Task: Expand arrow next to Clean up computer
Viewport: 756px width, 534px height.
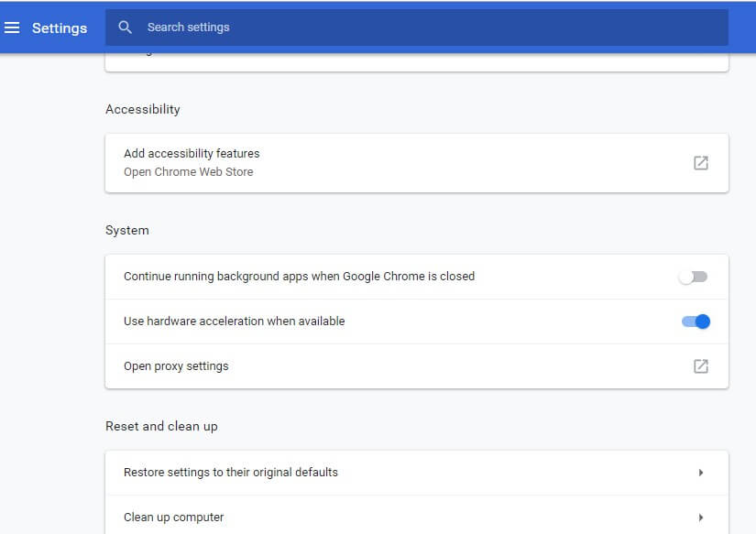Action: (701, 518)
